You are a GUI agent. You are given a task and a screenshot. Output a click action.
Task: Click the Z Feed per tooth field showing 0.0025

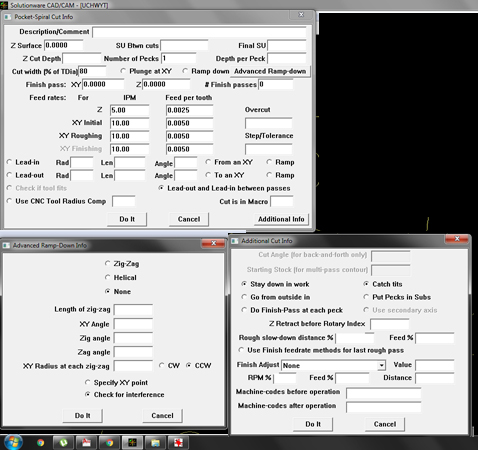pos(190,110)
